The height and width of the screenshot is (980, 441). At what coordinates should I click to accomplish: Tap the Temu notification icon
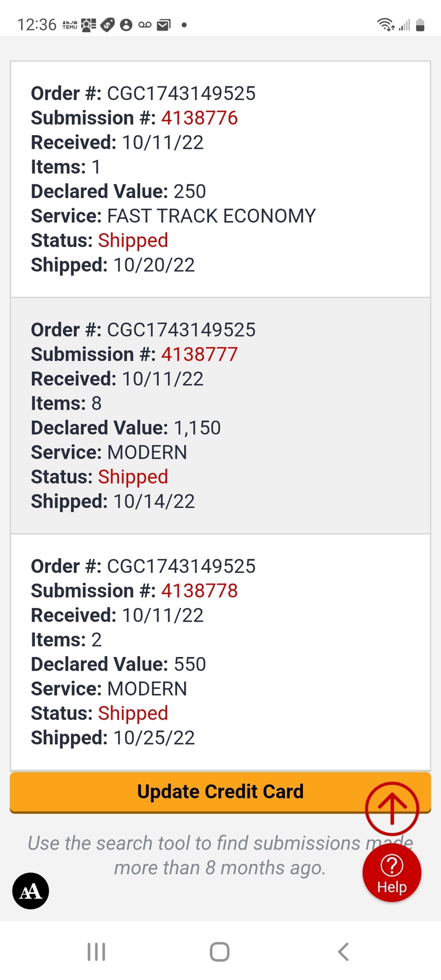(x=70, y=25)
